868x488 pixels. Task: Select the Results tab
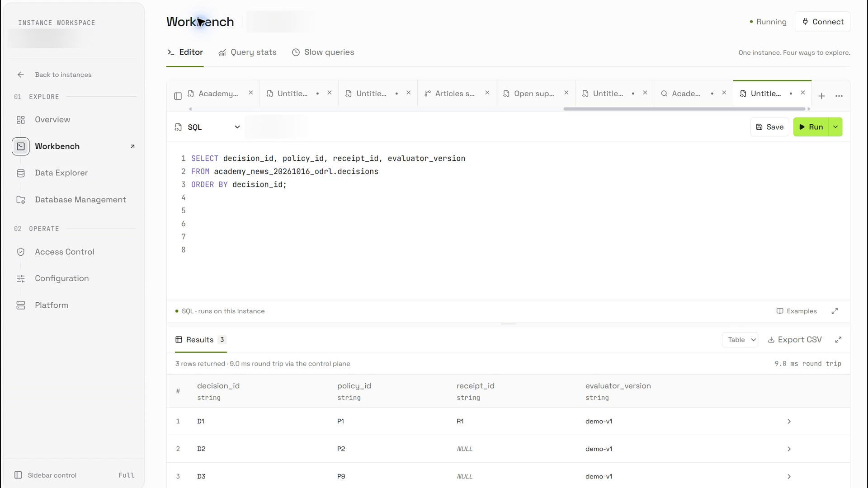[x=201, y=340]
